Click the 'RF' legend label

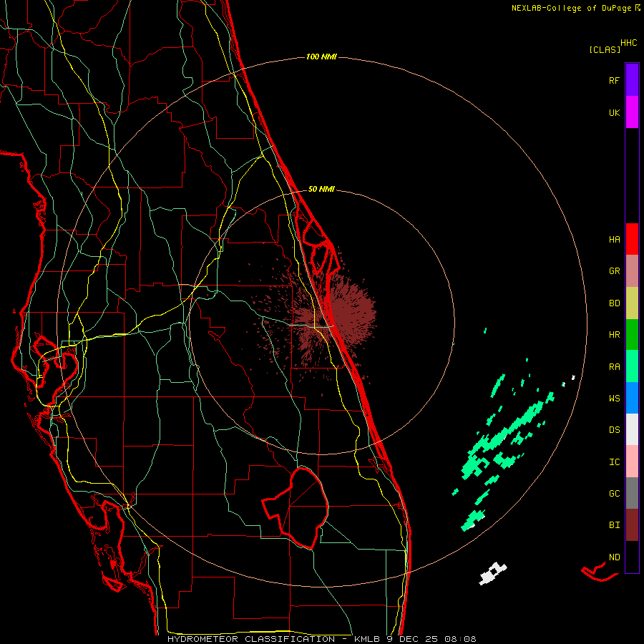[614, 80]
